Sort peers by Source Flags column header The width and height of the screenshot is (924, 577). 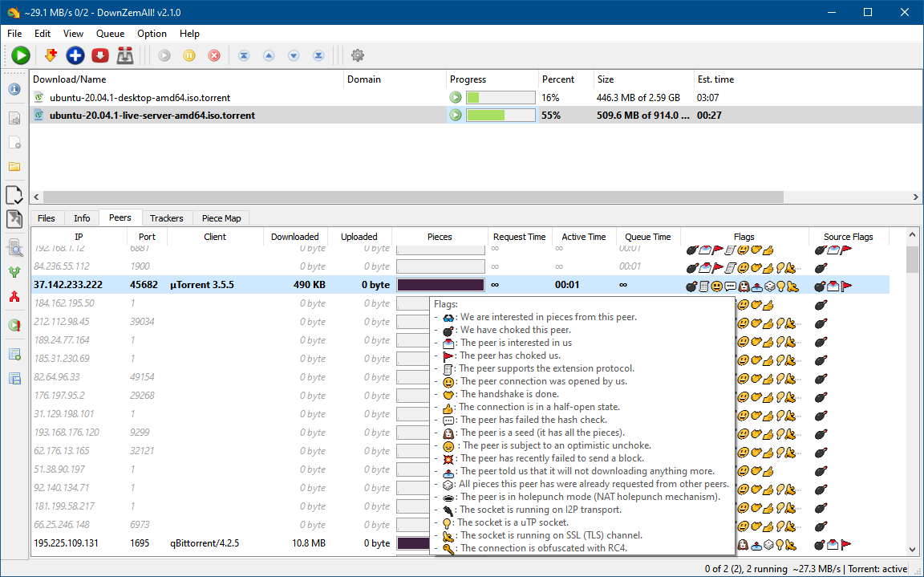pyautogui.click(x=849, y=237)
